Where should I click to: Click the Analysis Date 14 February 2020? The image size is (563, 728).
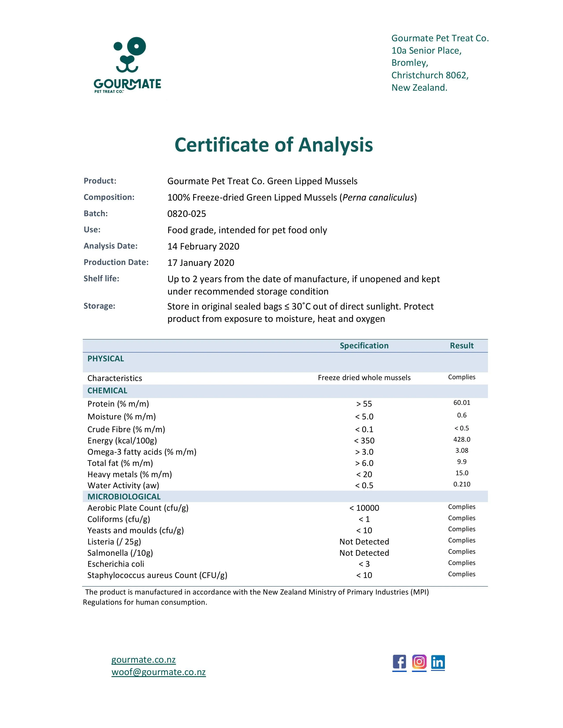coord(203,246)
